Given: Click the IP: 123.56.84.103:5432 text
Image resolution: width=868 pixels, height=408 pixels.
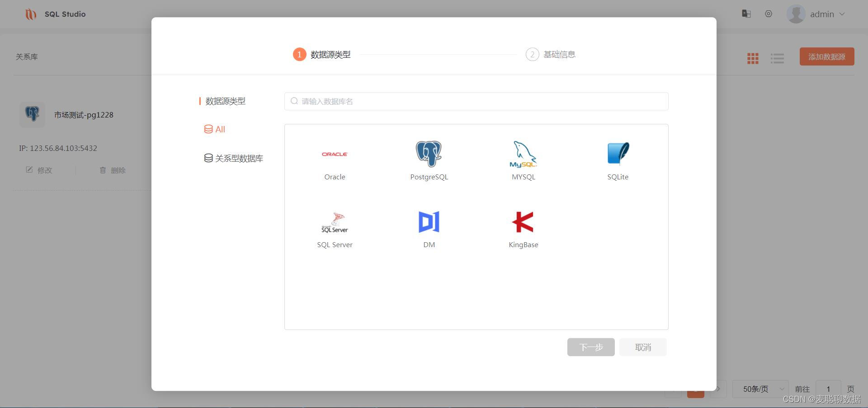Looking at the screenshot, I should pyautogui.click(x=58, y=148).
